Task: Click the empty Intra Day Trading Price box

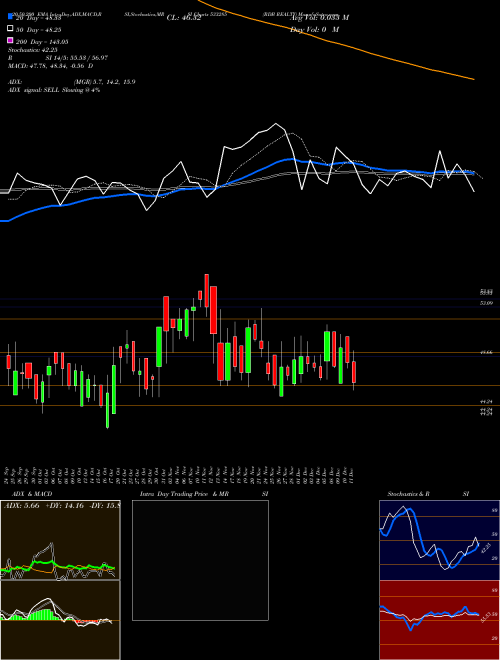Action: pyautogui.click(x=200, y=560)
